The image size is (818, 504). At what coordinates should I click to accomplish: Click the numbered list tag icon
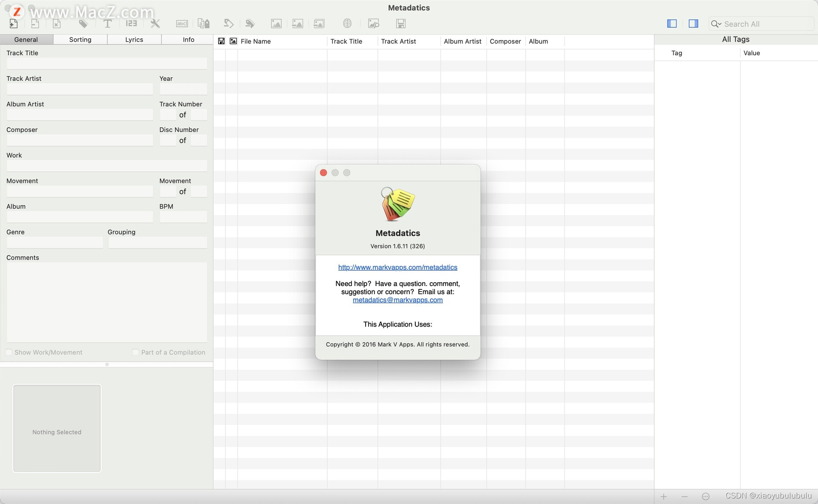(x=131, y=23)
